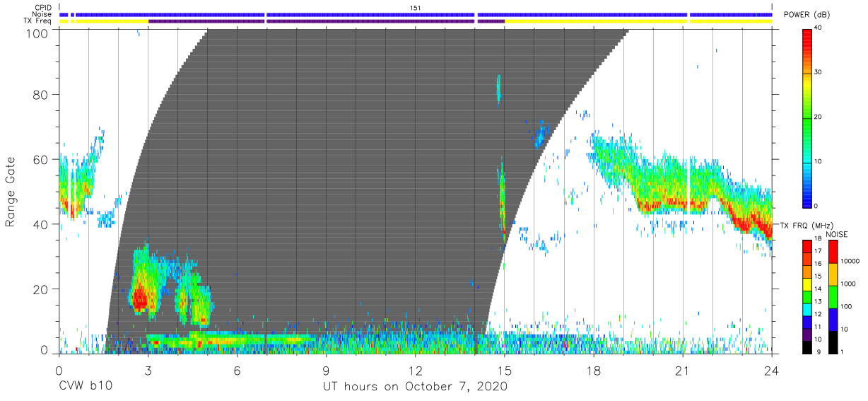Click the 'CPID' label at top left
Viewport: 868px width, 401px height.
[x=44, y=8]
